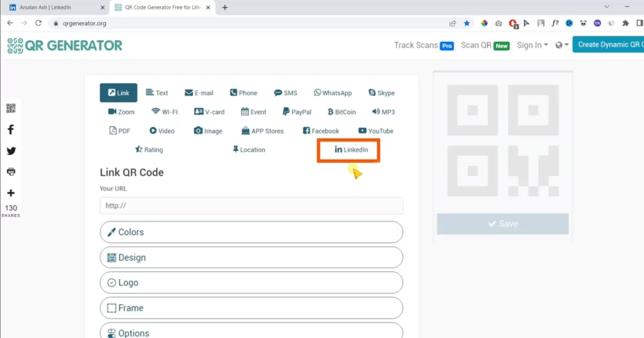Share via the sidebar QR code icon
The image size is (644, 338).
point(11,108)
